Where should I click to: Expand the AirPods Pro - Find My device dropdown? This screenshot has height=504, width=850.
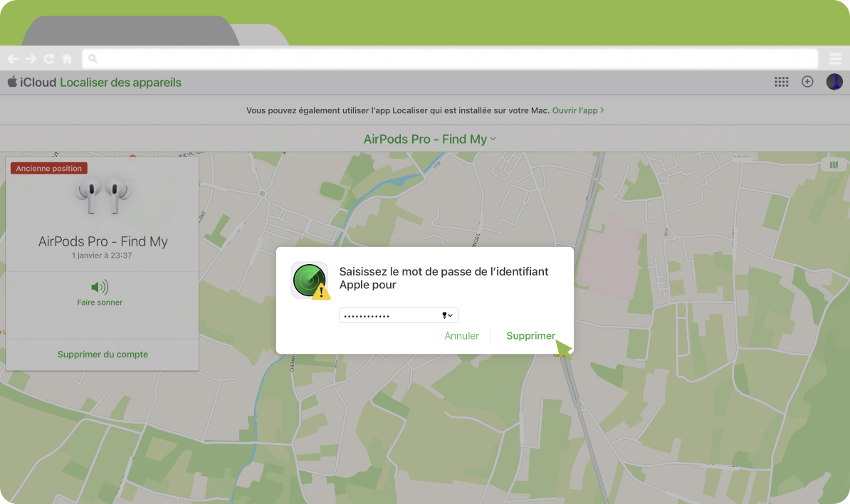[429, 140]
